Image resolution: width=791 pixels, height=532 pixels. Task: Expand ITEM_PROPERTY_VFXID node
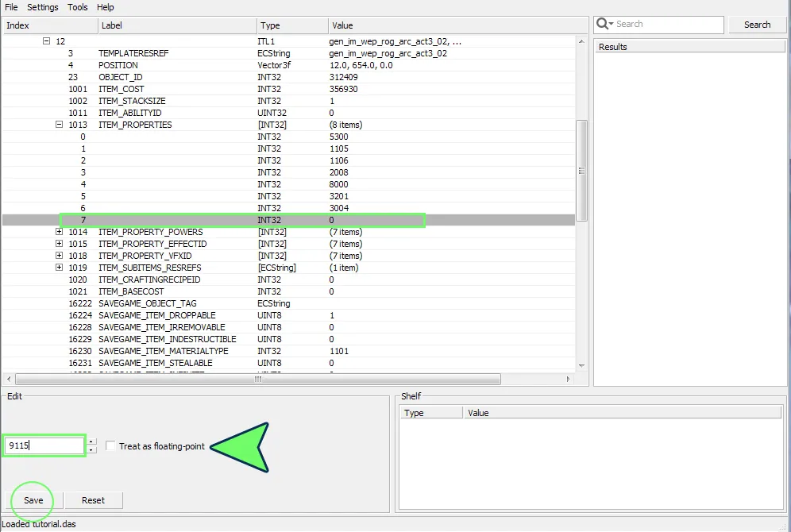tap(59, 256)
